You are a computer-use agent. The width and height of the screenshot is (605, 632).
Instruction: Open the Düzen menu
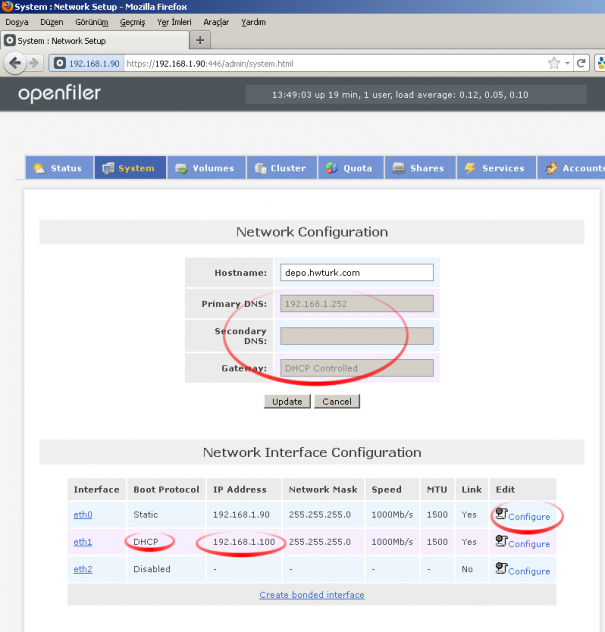tap(52, 22)
